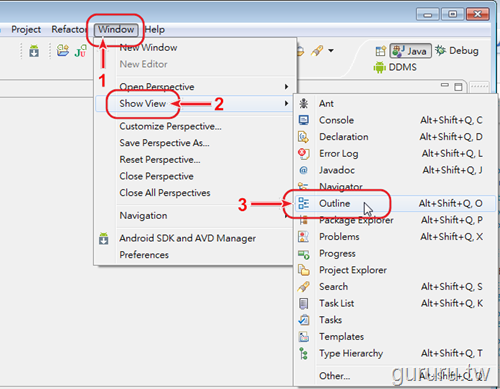Image resolution: width=500 pixels, height=389 pixels.
Task: Open the Help menu
Action: (x=155, y=29)
